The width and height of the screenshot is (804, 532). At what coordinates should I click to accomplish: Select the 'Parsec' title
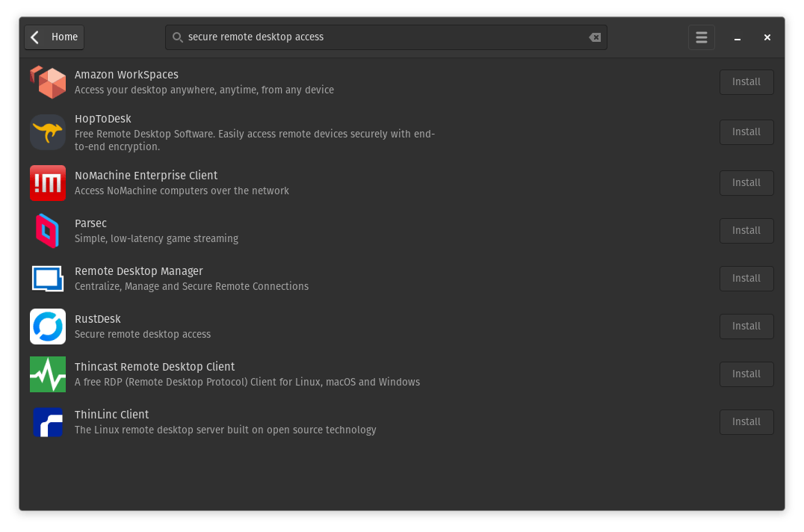(90, 223)
